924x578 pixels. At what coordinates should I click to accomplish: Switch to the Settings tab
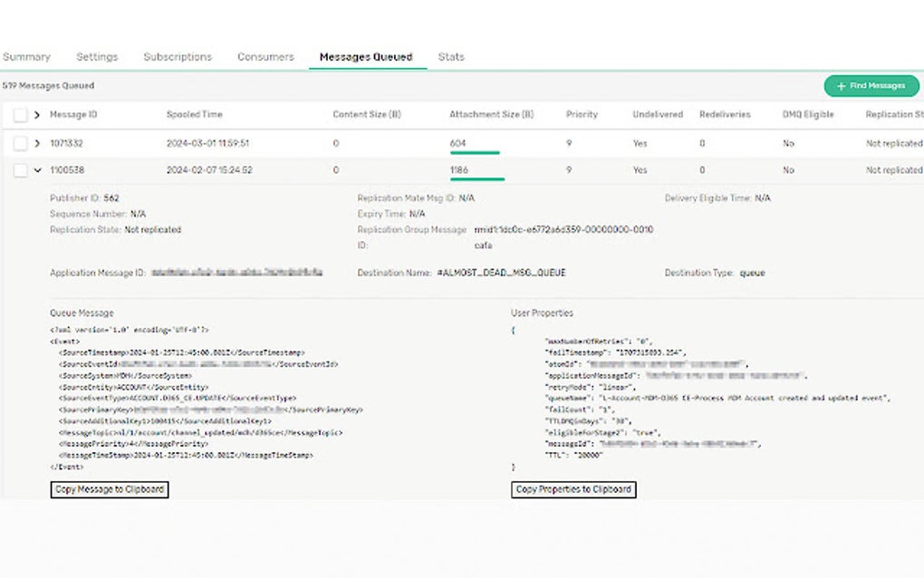[x=97, y=56]
